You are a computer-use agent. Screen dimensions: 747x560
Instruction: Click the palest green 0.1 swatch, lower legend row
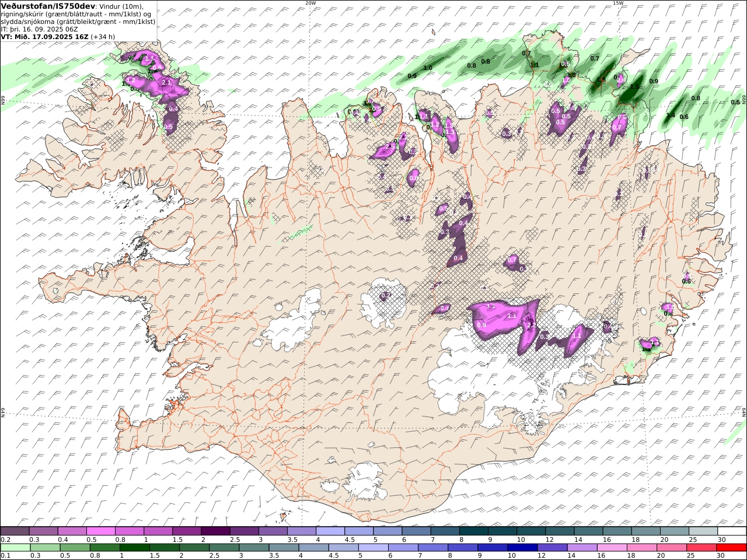16,547
